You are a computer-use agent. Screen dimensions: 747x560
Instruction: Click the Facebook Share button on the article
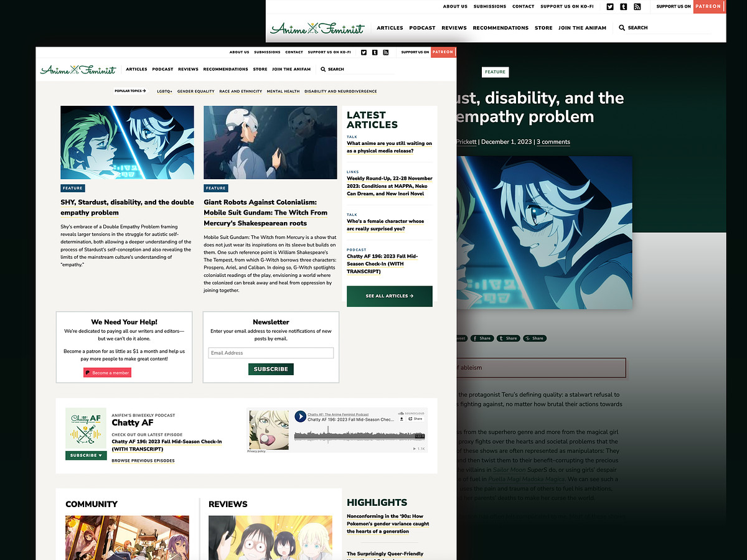482,338
